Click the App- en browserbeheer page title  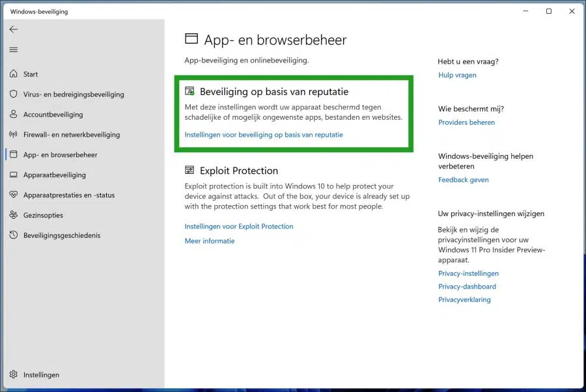tap(275, 40)
